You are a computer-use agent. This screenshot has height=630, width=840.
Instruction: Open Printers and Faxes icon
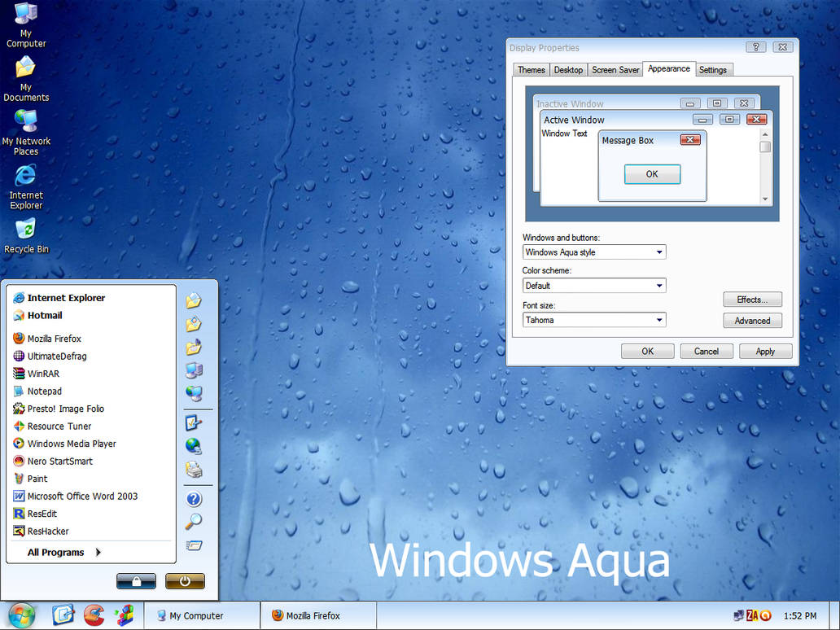(x=194, y=470)
